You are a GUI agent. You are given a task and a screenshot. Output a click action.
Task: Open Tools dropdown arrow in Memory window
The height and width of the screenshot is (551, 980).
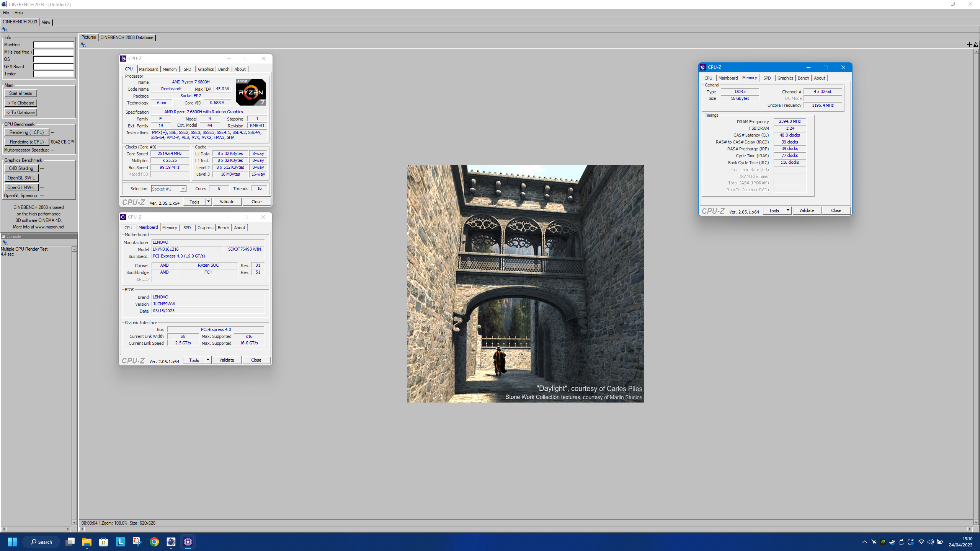coord(788,210)
